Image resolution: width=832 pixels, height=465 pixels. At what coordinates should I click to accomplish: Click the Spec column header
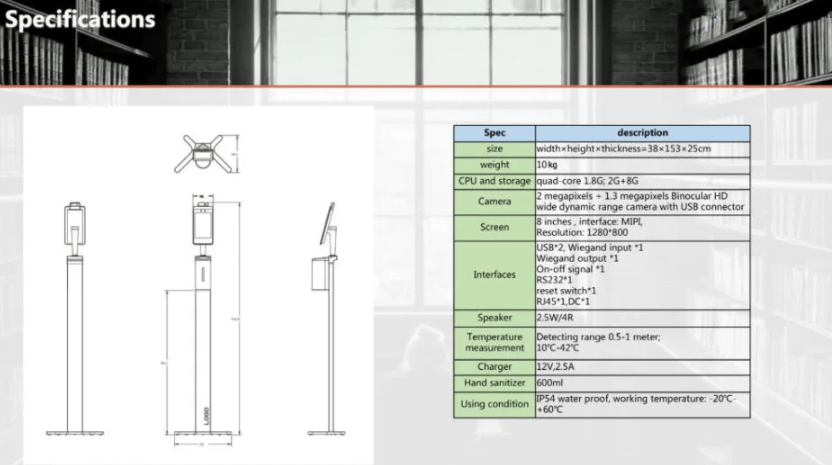click(494, 132)
